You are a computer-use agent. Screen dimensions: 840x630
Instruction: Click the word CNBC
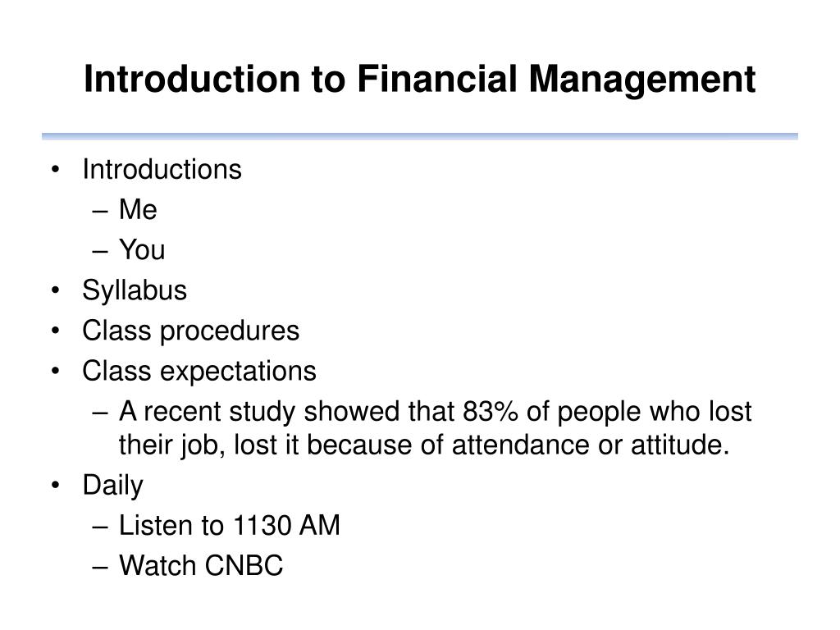pos(244,566)
